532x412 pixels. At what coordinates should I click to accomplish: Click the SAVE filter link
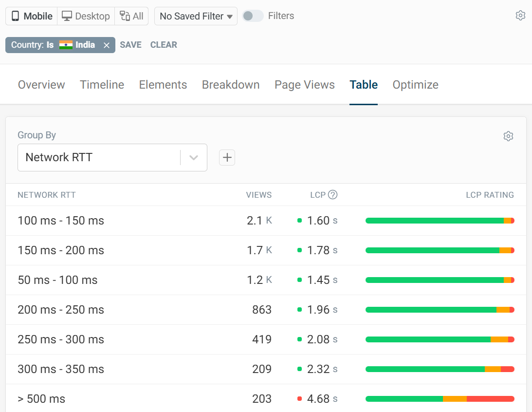(x=130, y=45)
